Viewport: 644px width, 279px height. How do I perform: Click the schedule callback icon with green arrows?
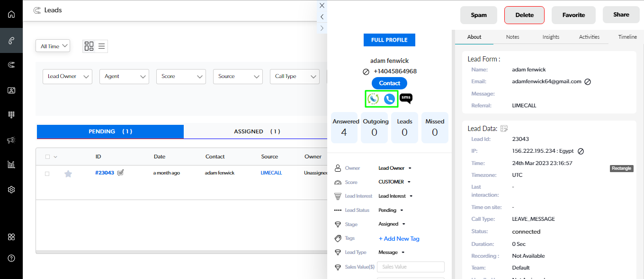click(x=374, y=98)
